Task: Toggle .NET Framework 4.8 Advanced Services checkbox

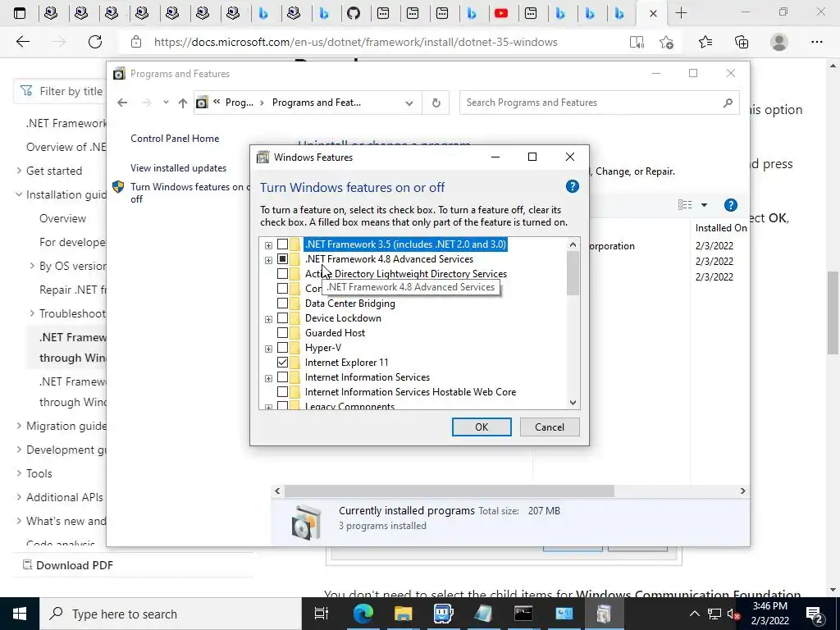Action: point(282,259)
